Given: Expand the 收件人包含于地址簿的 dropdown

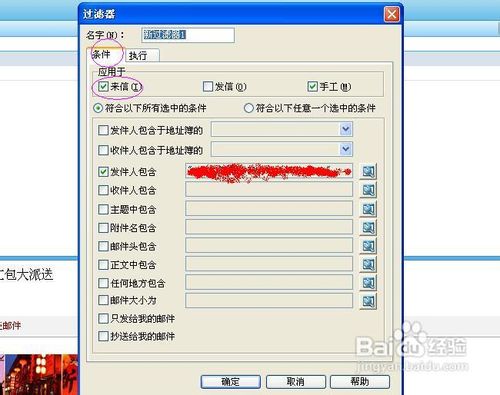Looking at the screenshot, I should point(346,149).
